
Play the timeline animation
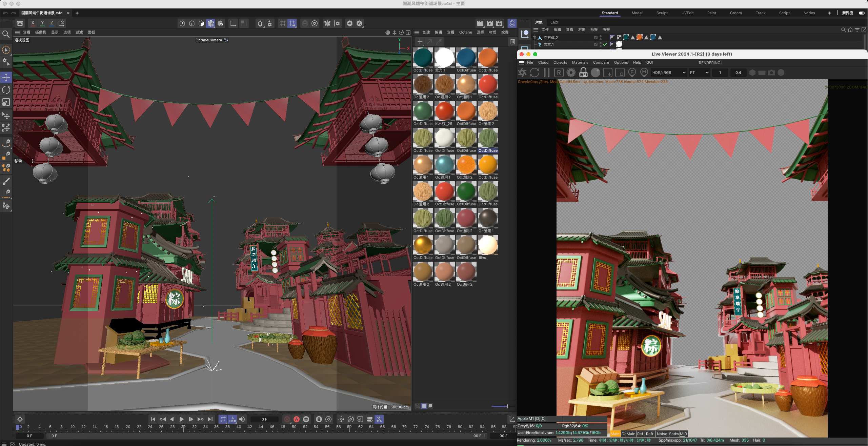181,419
